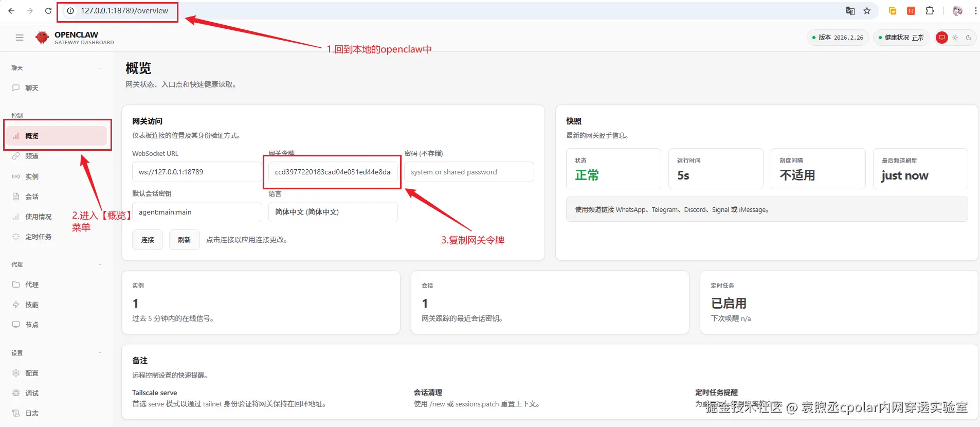Screen dimensions: 980x427
Task: Reload the browser page
Action: click(x=48, y=11)
